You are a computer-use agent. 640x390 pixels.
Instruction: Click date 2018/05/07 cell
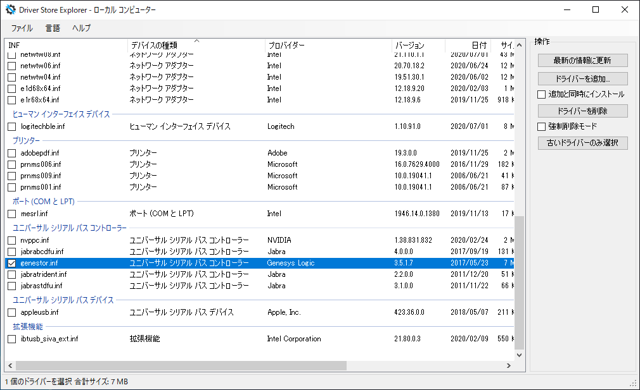[469, 312]
